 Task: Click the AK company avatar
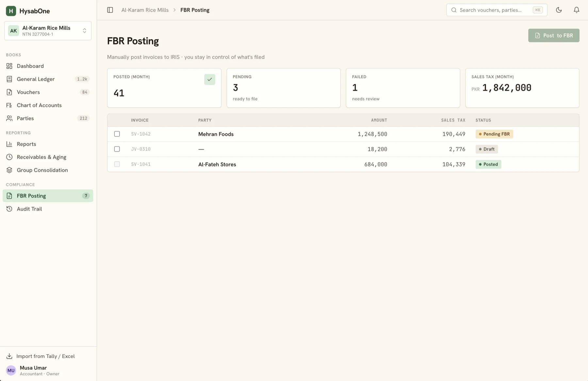pos(13,31)
